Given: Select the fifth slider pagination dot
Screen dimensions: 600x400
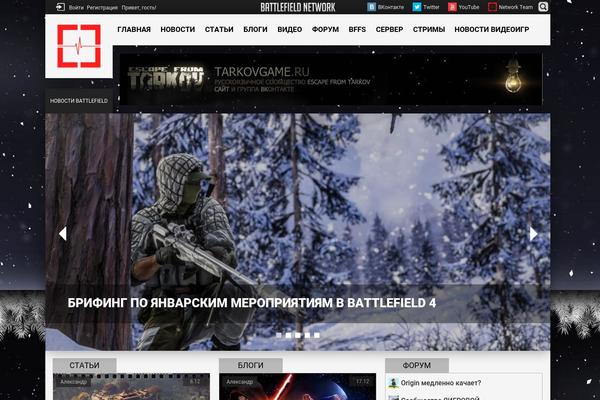Looking at the screenshot, I should tap(317, 335).
